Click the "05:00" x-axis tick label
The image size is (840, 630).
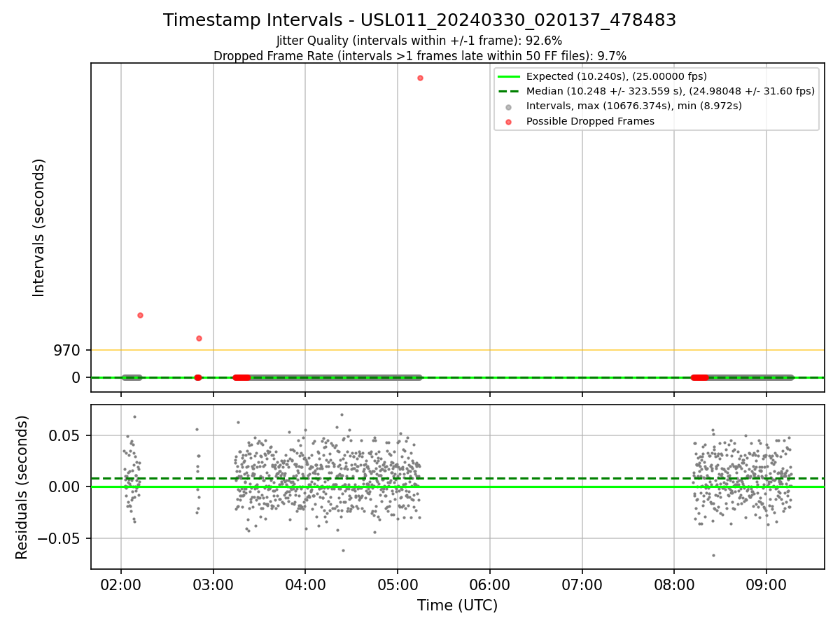[x=398, y=585]
